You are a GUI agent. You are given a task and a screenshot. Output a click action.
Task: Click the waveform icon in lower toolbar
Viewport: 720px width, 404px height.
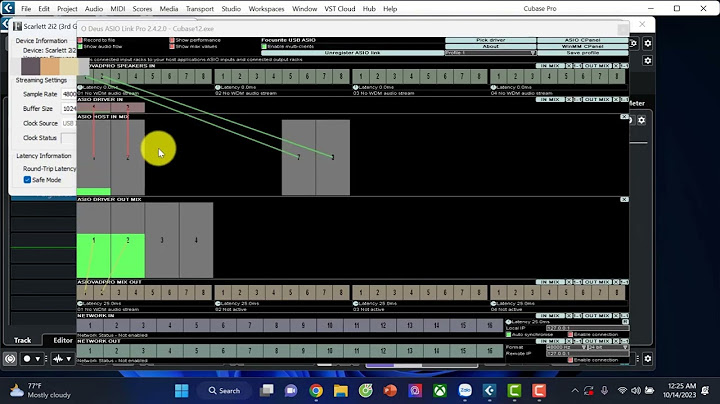tap(58, 359)
